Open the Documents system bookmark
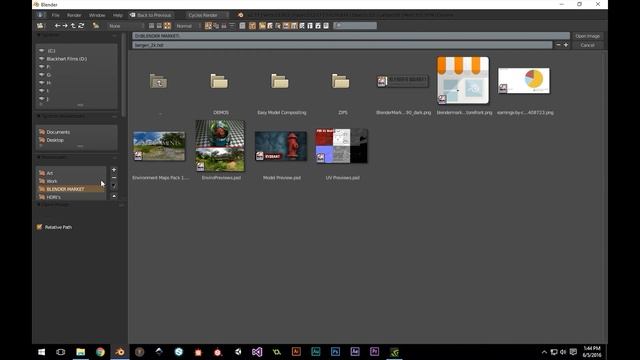Screen dimensions: 640x360 click(58, 132)
